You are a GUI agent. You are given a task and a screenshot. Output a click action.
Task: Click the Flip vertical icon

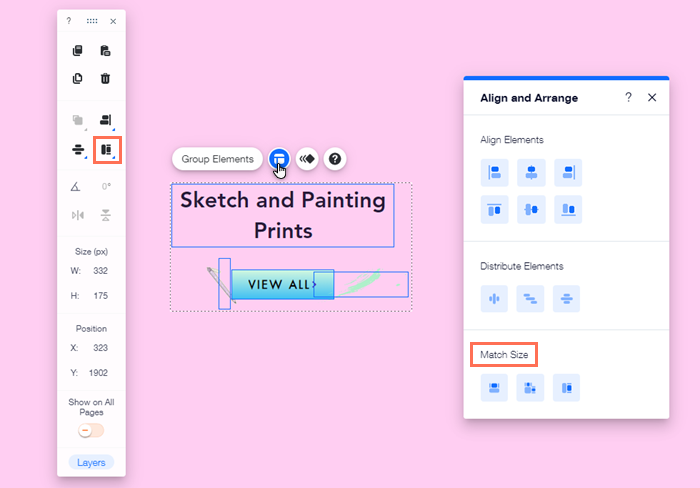click(x=106, y=216)
